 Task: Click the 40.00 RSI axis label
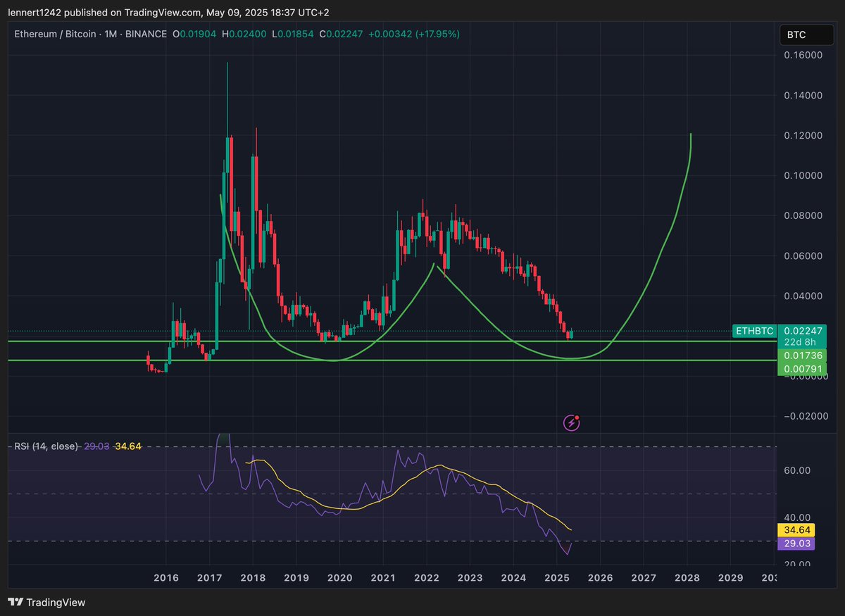click(x=798, y=517)
